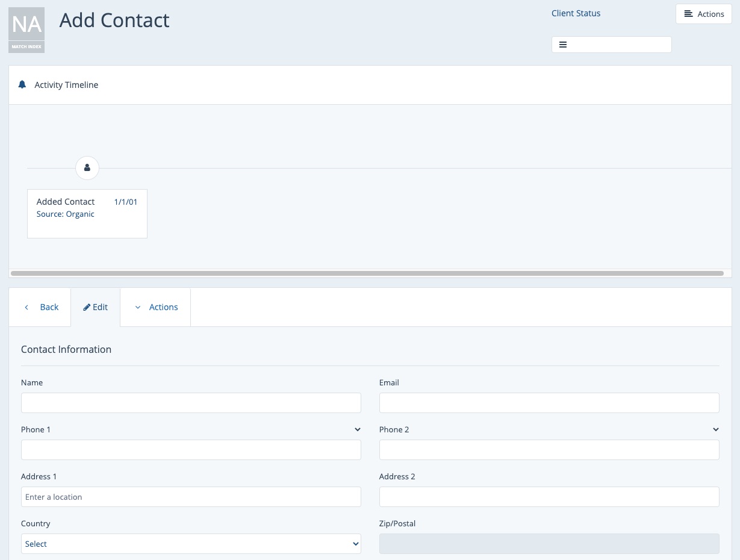
Task: Open the Added Contact timeline card
Action: pyautogui.click(x=87, y=213)
